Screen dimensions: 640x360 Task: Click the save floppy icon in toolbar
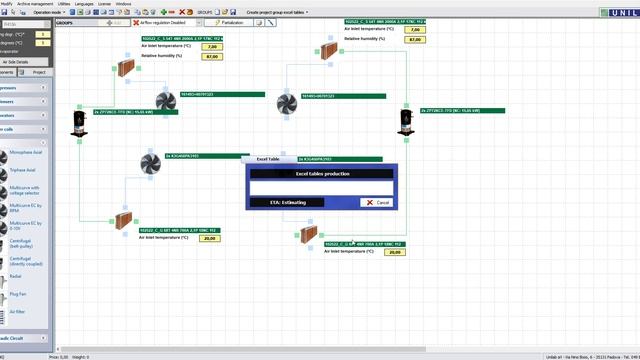click(x=4, y=12)
